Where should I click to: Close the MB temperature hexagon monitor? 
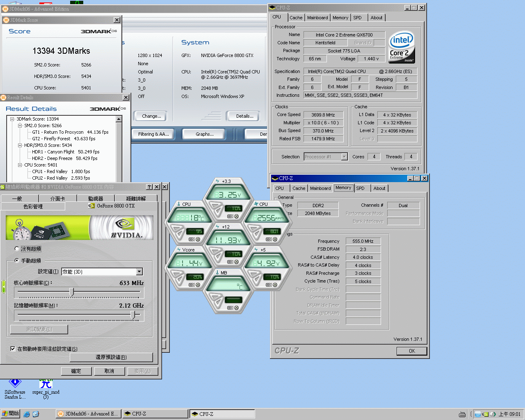coord(236,308)
